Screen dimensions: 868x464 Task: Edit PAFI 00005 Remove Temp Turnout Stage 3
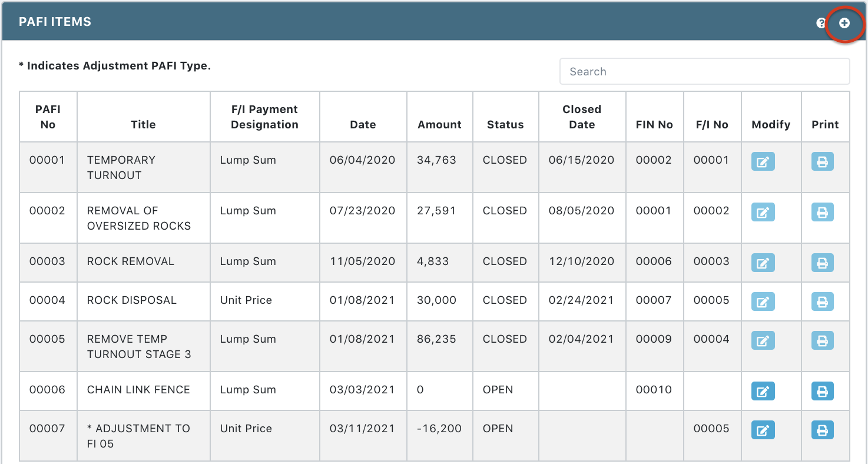(x=763, y=340)
